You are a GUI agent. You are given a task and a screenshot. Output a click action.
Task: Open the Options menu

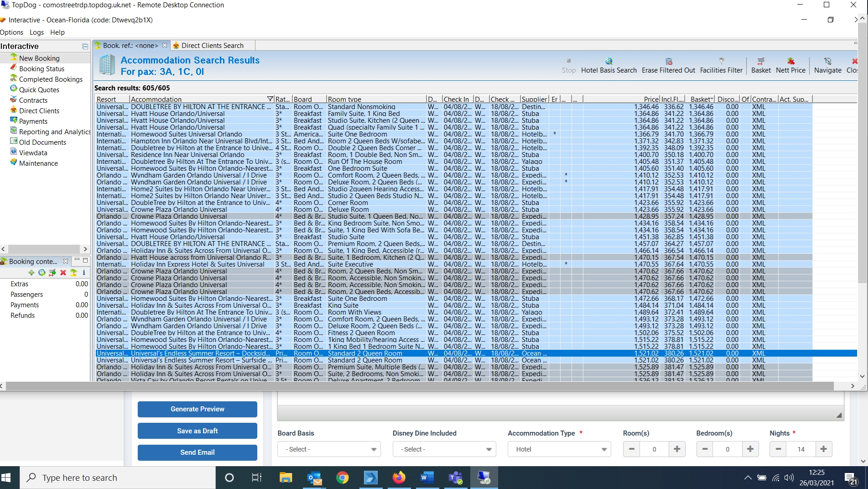click(12, 32)
